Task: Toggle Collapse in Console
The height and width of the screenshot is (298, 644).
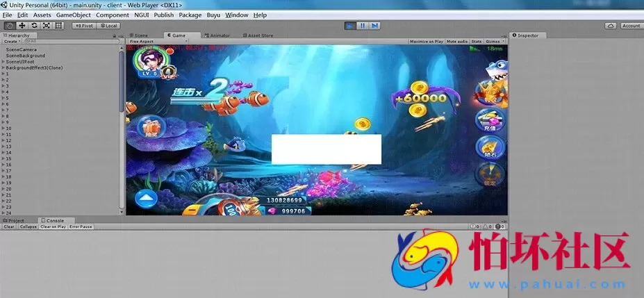Action: (28, 226)
